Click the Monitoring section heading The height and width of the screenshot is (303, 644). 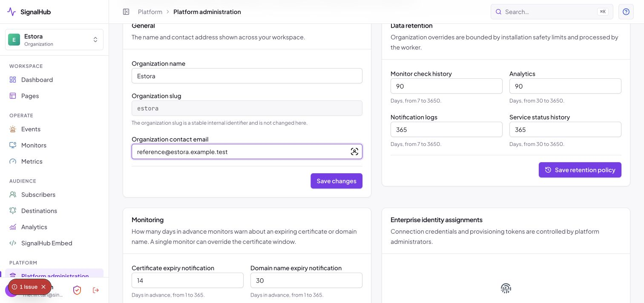click(x=147, y=220)
